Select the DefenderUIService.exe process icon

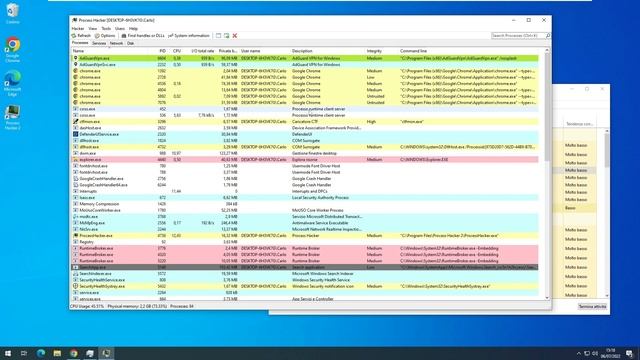click(x=76, y=134)
